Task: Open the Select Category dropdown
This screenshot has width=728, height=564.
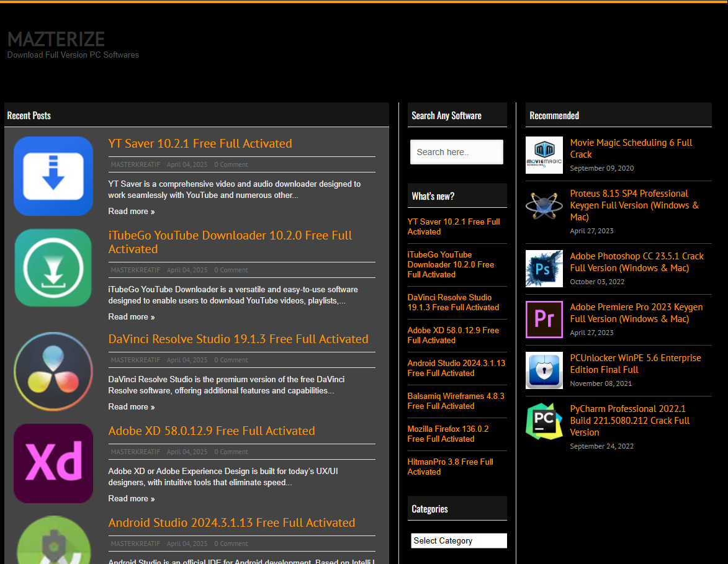Action: [459, 541]
